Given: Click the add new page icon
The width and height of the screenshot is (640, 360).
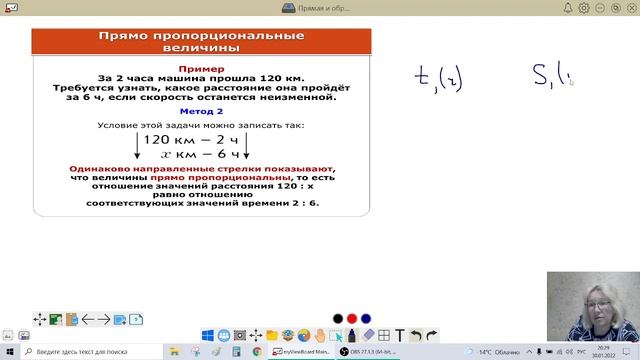Looking at the screenshot, I should (120, 319).
